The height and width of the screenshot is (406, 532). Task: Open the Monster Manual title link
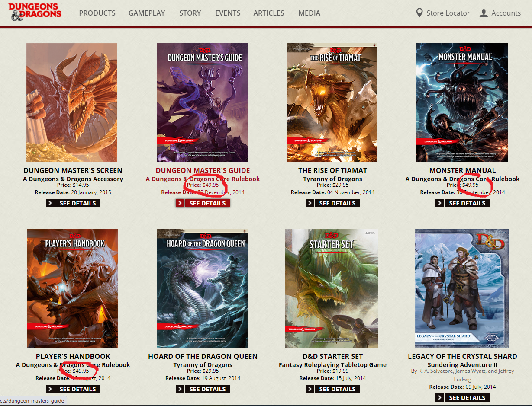click(462, 170)
